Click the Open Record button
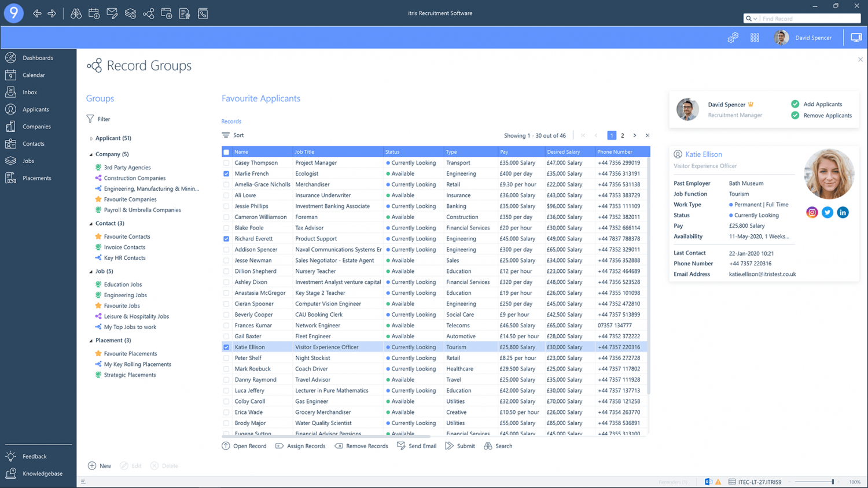 pyautogui.click(x=244, y=446)
